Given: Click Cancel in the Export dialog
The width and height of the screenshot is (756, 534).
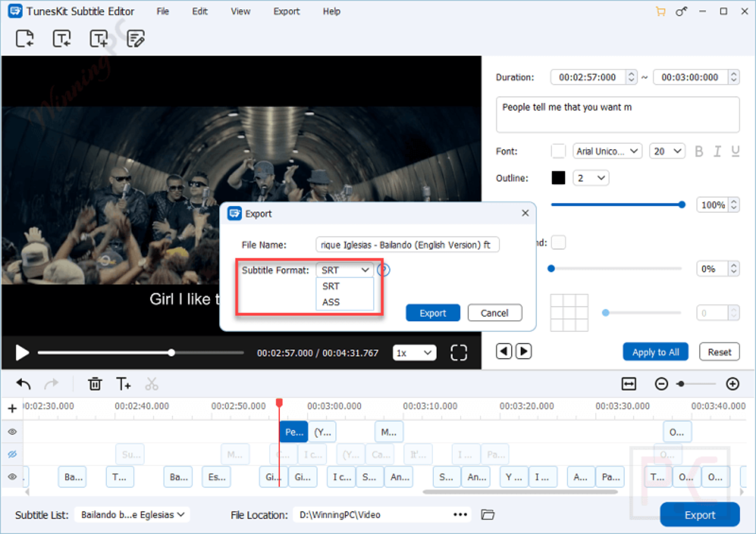Looking at the screenshot, I should [495, 313].
